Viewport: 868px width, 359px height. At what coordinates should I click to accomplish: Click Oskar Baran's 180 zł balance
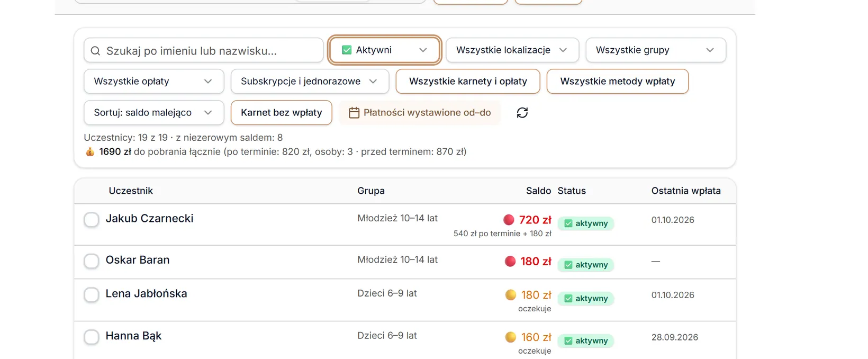click(x=536, y=261)
